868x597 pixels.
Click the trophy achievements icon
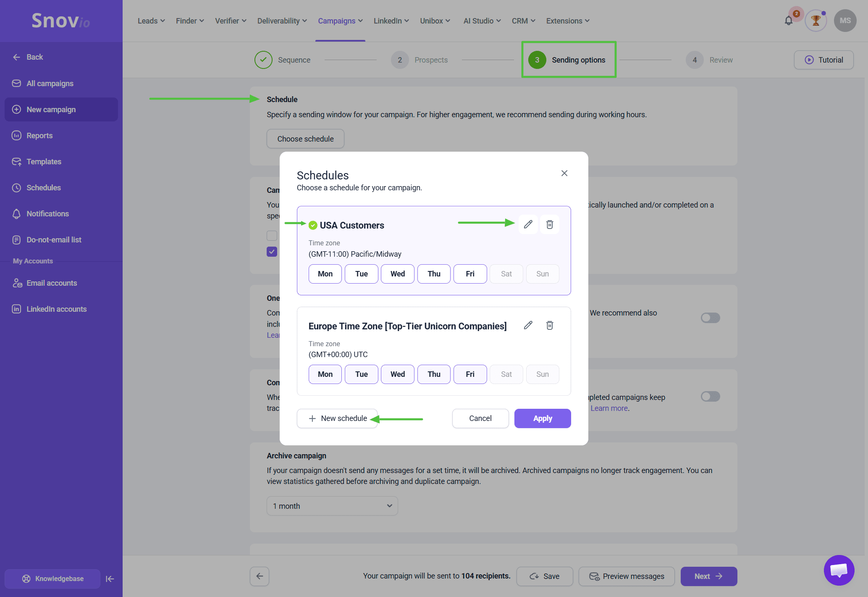click(x=816, y=21)
